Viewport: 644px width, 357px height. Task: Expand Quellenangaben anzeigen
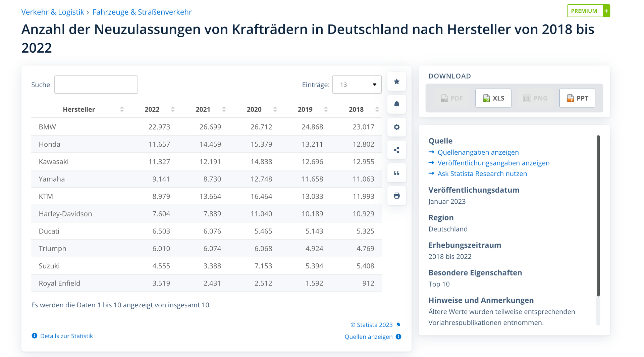click(x=478, y=152)
